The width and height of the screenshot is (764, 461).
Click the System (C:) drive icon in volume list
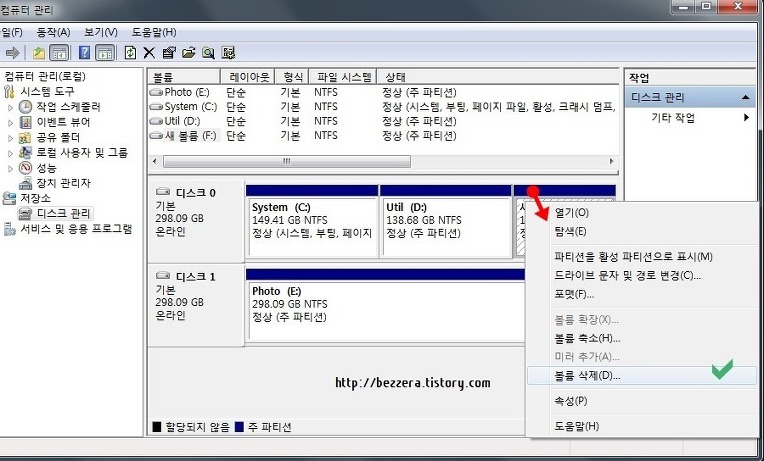pyautogui.click(x=156, y=106)
